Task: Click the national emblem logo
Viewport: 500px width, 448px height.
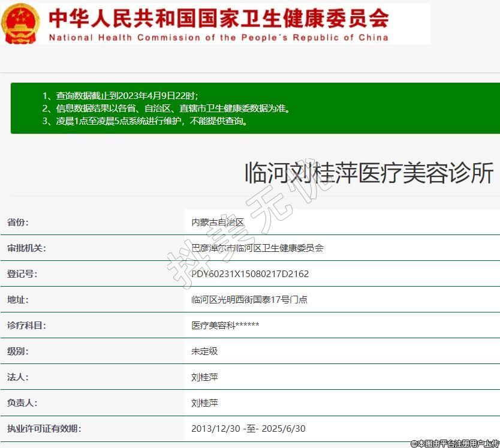Action: click(x=20, y=23)
